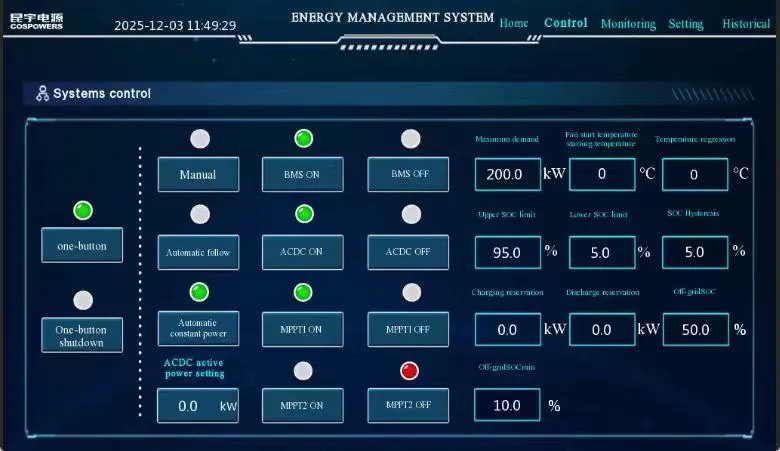Click the Systems control header icon
This screenshot has width=780, height=451.
pos(42,93)
